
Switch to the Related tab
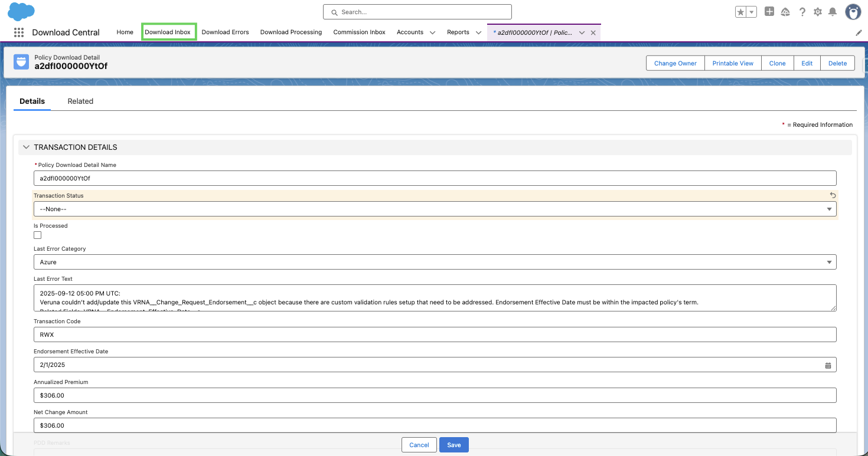[x=80, y=101]
